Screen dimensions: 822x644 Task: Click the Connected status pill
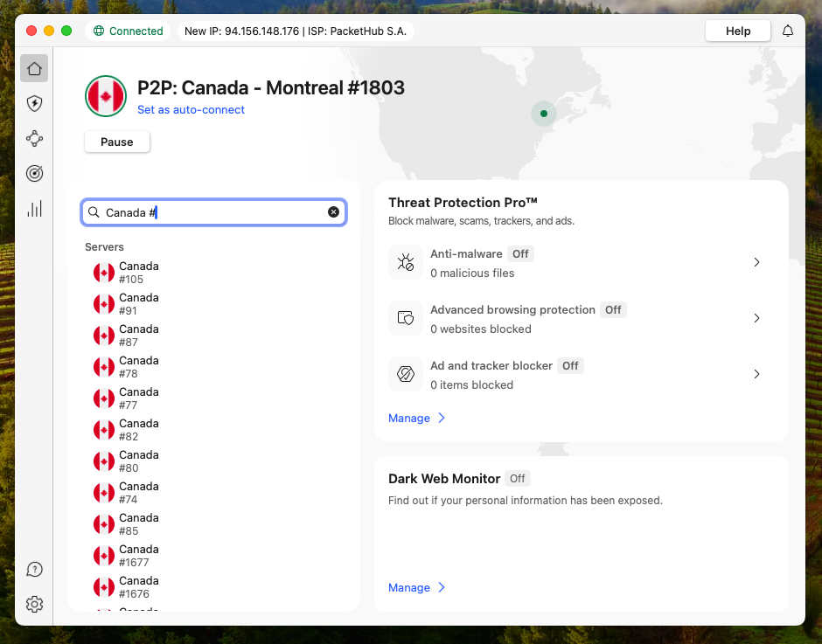[x=128, y=31]
